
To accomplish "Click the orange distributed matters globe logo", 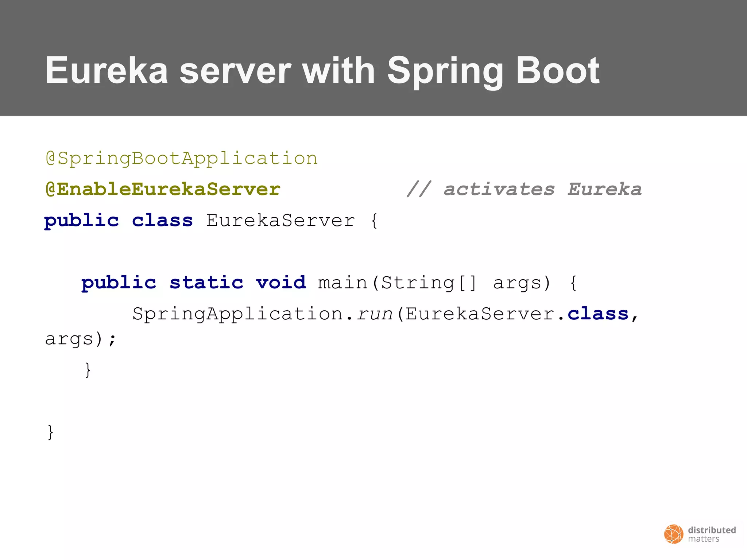I will point(674,534).
